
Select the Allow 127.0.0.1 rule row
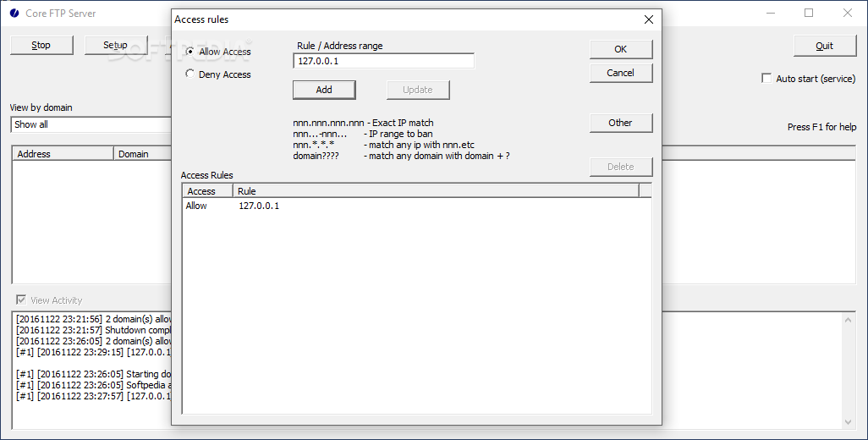coord(417,206)
